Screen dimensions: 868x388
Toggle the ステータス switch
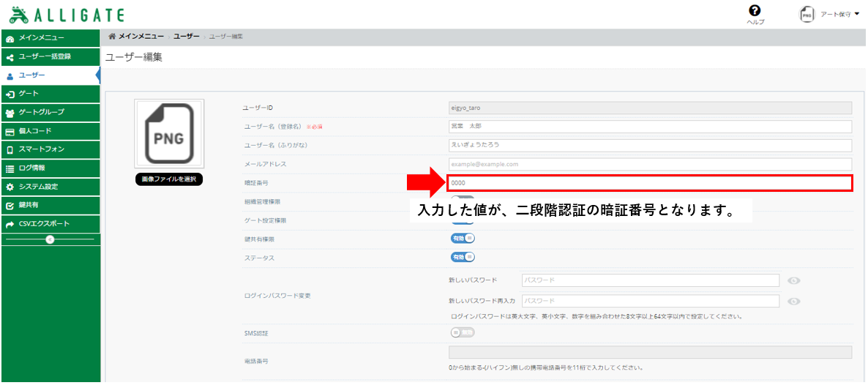coord(463,258)
